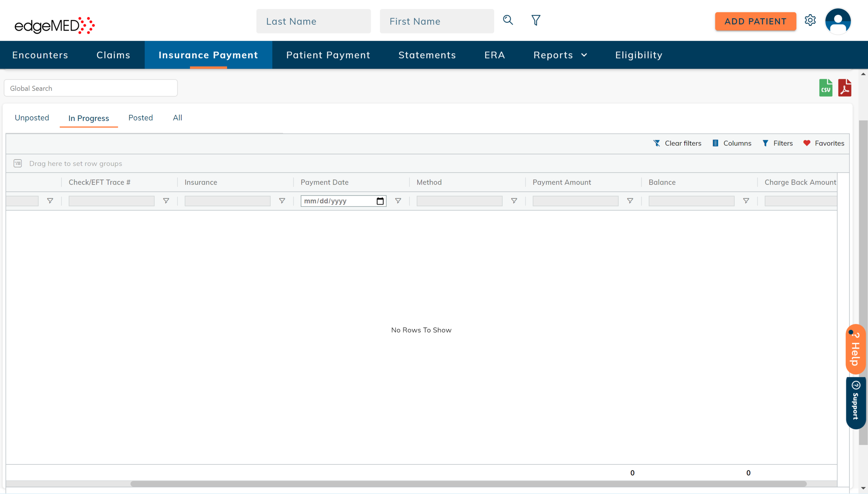Open the Favorites heart option
Screen dimensions: 868x494
coord(824,143)
